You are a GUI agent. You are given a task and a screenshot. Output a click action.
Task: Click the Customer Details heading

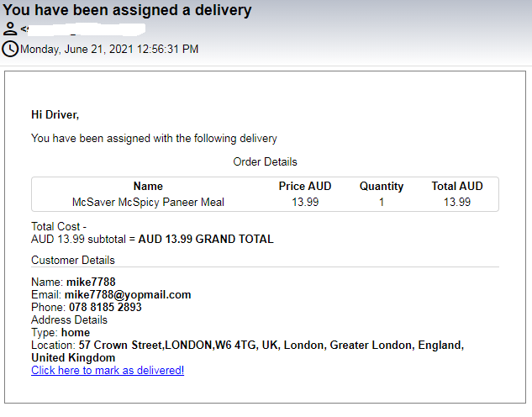coord(73,260)
